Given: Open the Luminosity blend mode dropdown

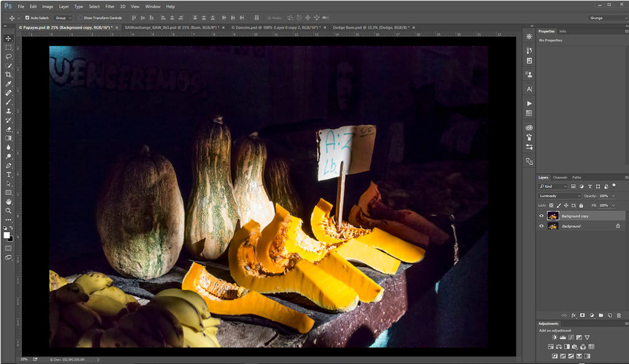Looking at the screenshot, I should pos(559,196).
